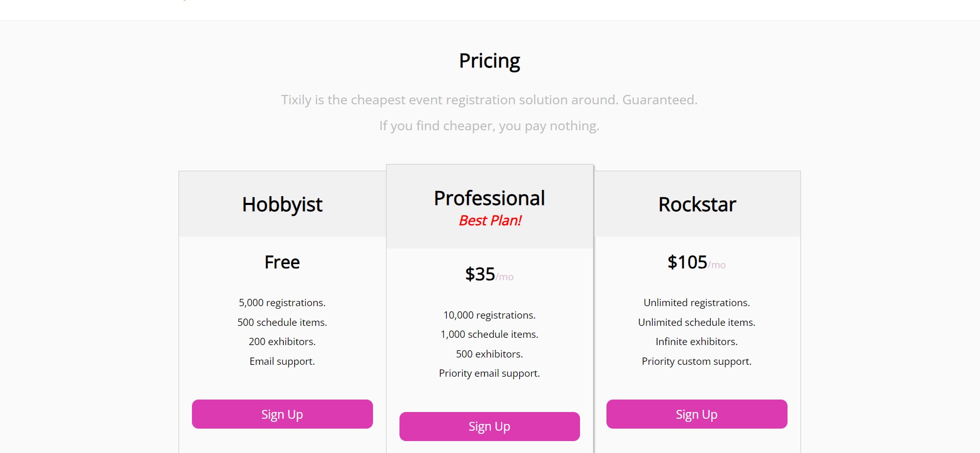Image resolution: width=980 pixels, height=453 pixels.
Task: Click the $105/mo price
Action: click(695, 262)
